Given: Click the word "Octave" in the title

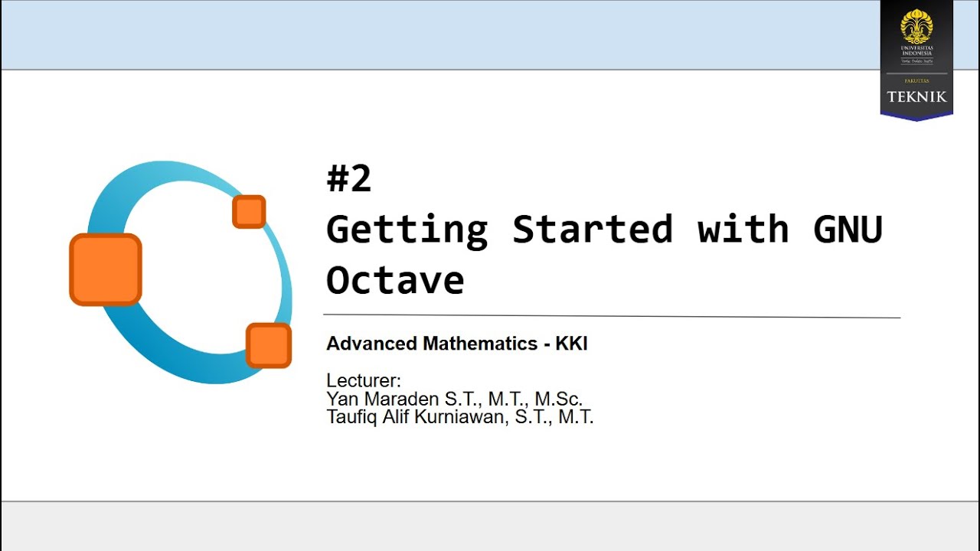Looking at the screenshot, I should 395,280.
